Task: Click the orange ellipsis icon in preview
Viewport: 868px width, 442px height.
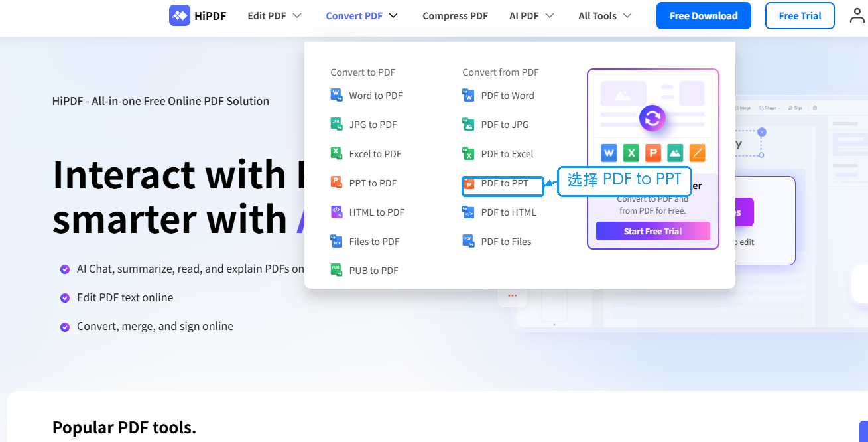Action: point(512,295)
